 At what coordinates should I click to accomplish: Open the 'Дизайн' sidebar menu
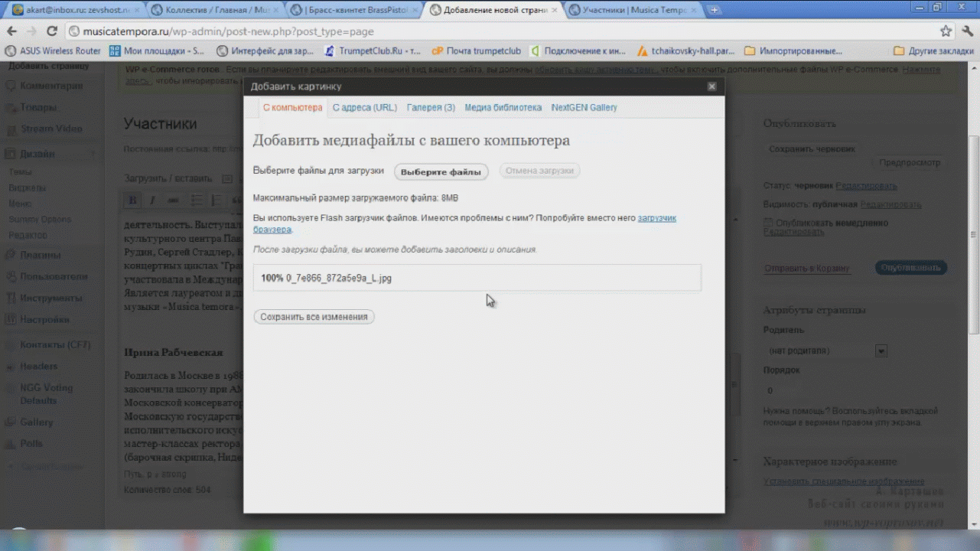(37, 154)
